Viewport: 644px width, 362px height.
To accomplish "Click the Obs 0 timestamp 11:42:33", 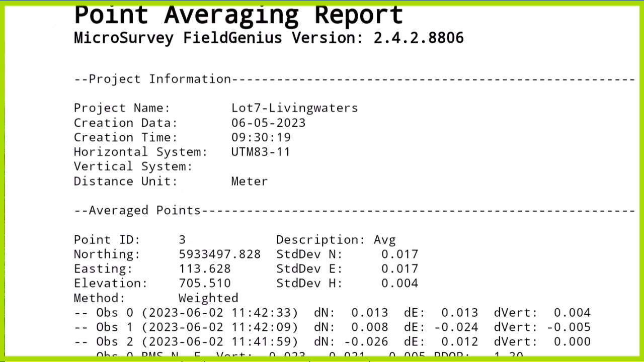I will [x=264, y=313].
